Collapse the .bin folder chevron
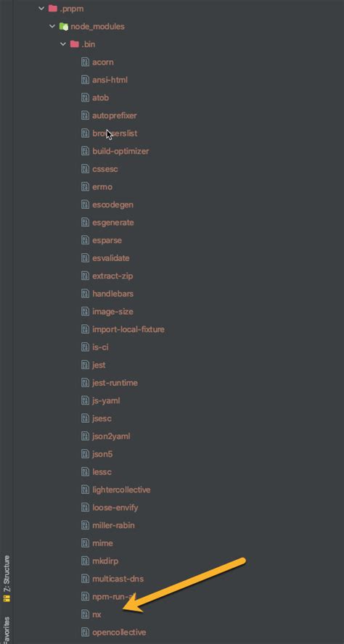 pyautogui.click(x=63, y=44)
